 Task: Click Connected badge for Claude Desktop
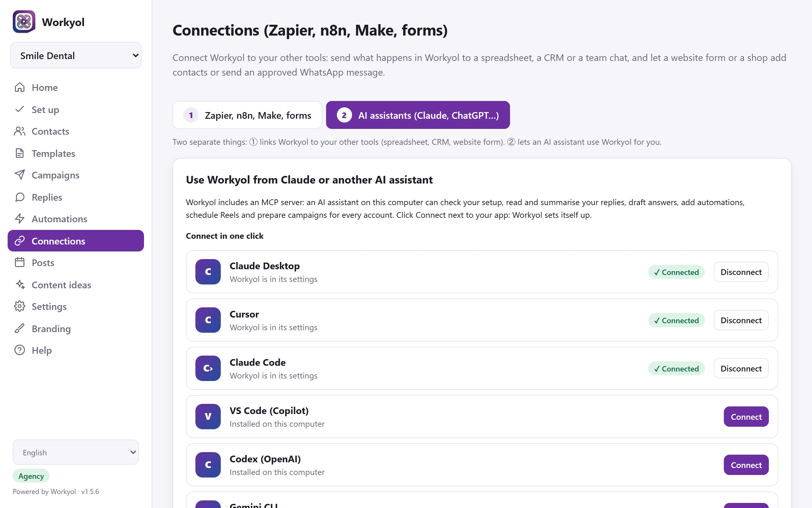click(676, 272)
